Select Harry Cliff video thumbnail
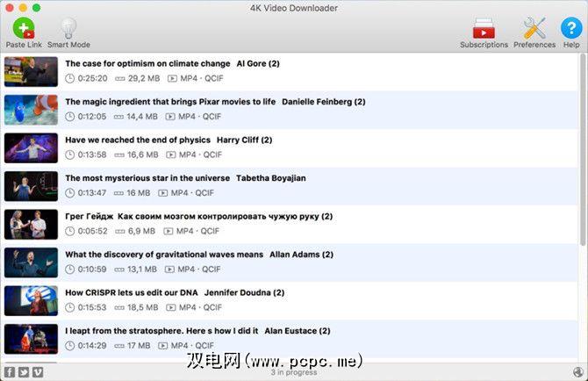This screenshot has width=588, height=381. 31,148
